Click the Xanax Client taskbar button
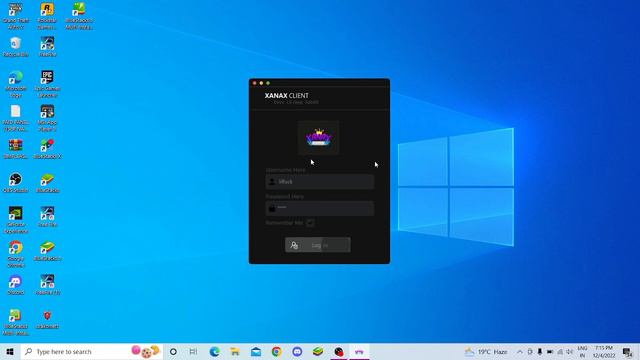Image resolution: width=640 pixels, height=360 pixels. click(359, 351)
